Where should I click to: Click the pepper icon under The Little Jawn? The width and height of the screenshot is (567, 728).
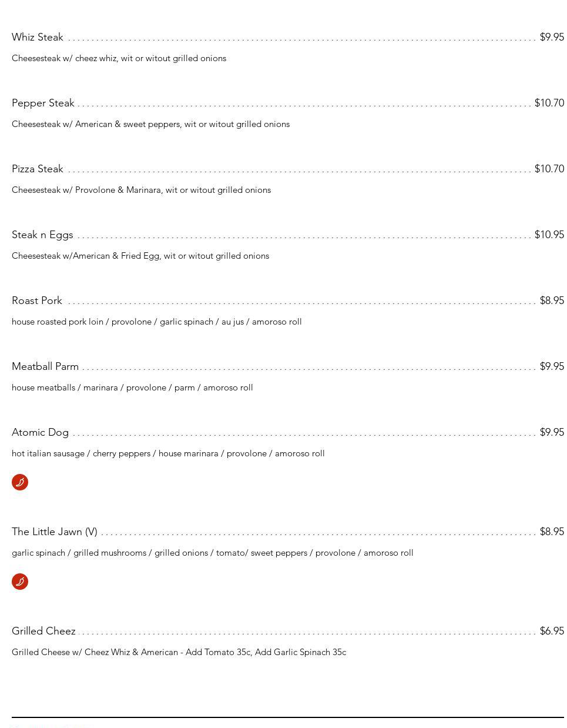(20, 582)
